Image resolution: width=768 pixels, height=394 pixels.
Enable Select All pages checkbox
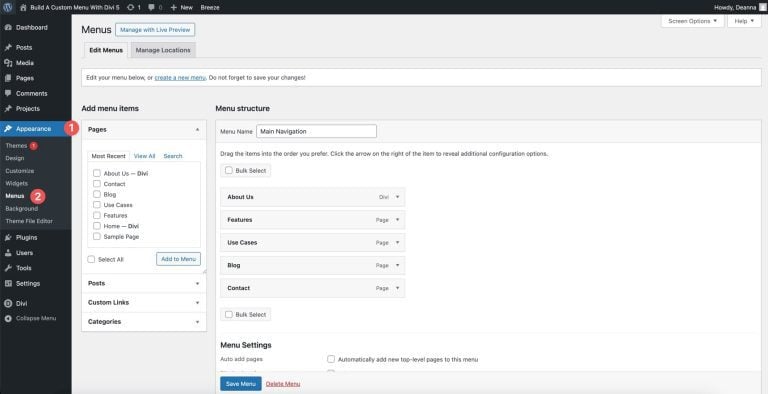coord(91,259)
